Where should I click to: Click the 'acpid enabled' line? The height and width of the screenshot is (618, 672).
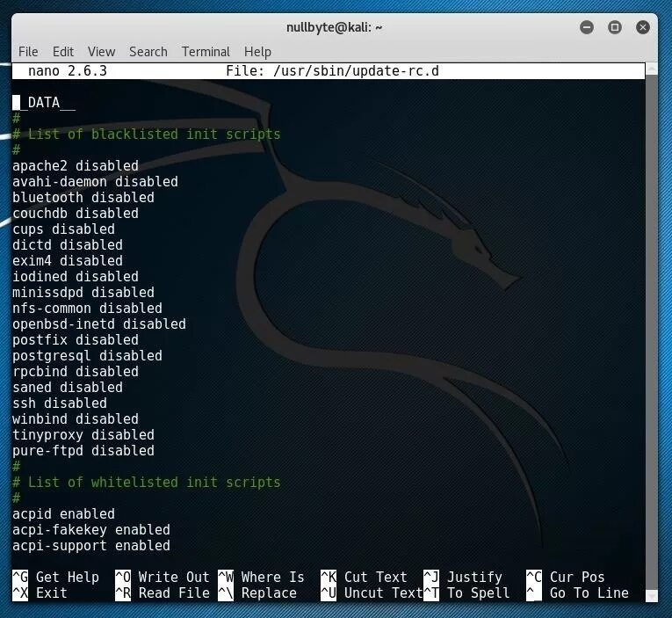tap(63, 514)
